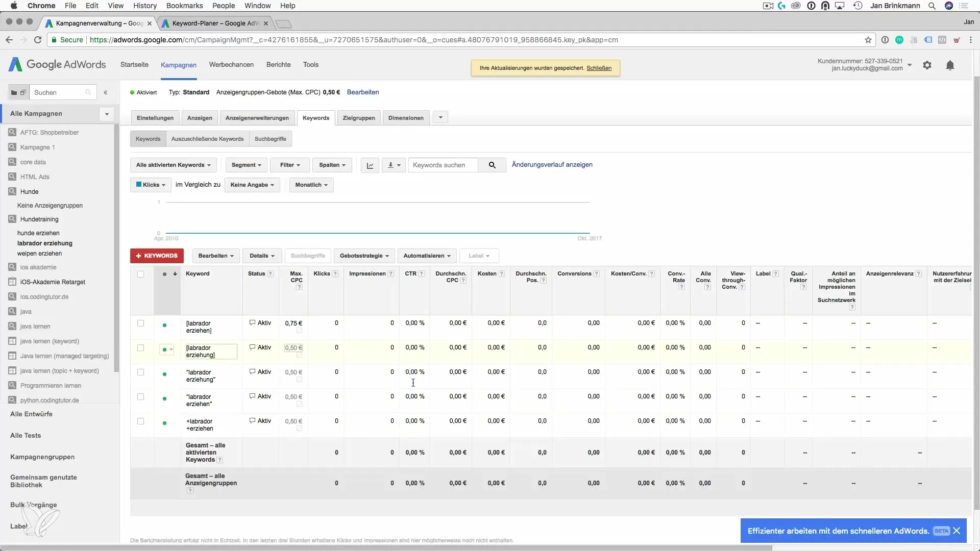Close the faster AdWords beta banner
Screen dimensions: 980x551
point(957,531)
